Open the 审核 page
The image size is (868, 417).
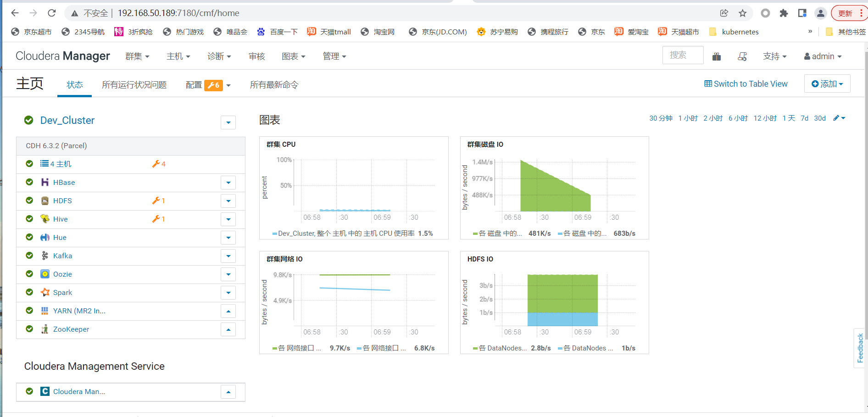pyautogui.click(x=257, y=56)
